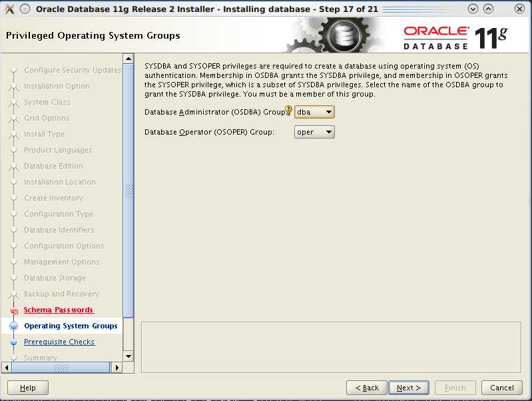Jump to the Prerequisite Checks step
This screenshot has width=532, height=401.
click(59, 342)
